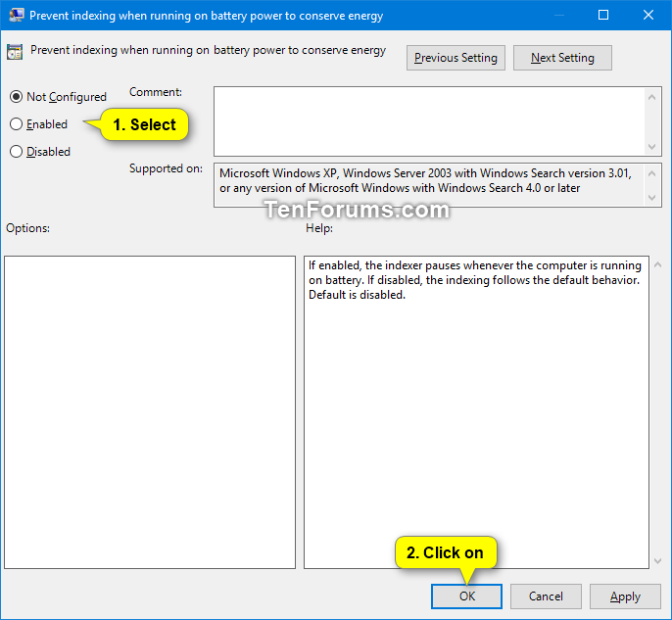
Task: Go to the Next Setting
Action: coord(562,58)
